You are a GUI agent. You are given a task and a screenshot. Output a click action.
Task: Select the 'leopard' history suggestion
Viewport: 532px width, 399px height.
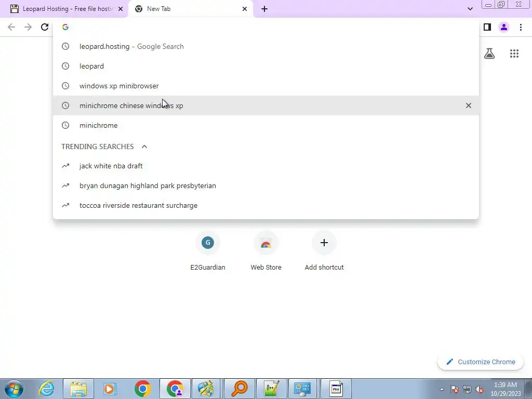pyautogui.click(x=266, y=66)
